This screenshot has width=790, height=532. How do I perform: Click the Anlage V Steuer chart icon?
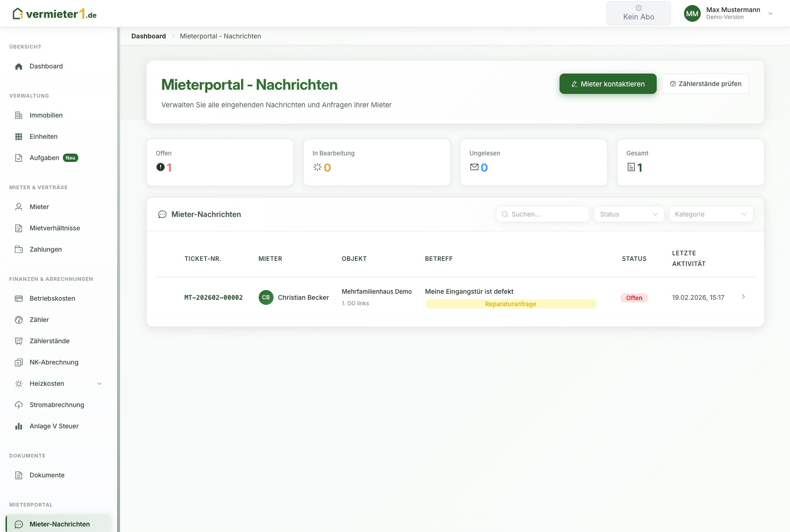pos(19,426)
